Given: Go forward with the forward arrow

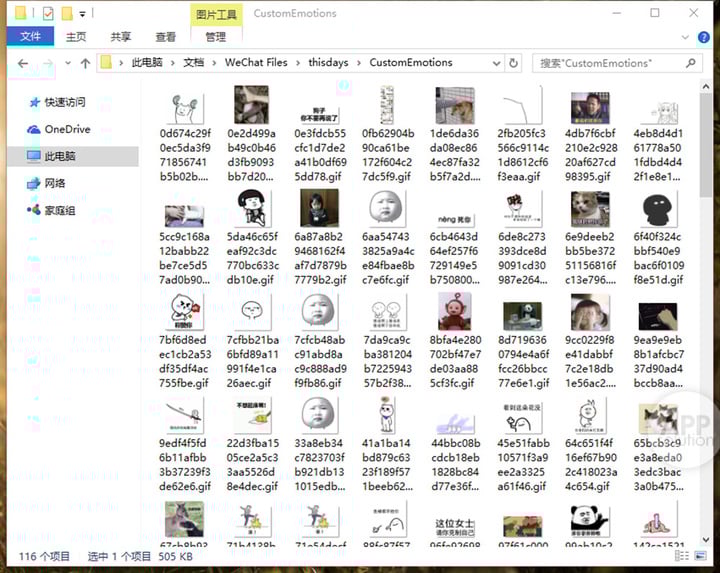Looking at the screenshot, I should (x=48, y=63).
